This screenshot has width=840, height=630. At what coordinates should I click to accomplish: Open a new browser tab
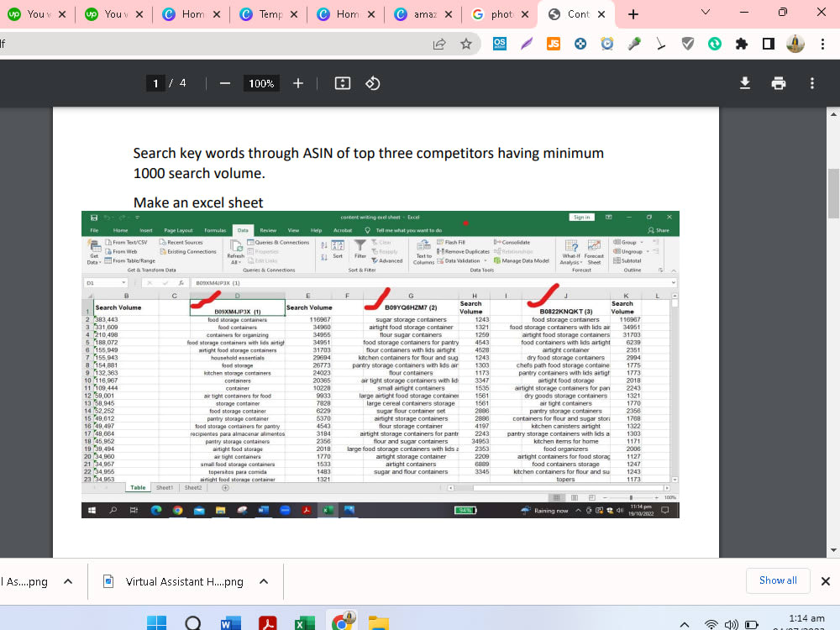pyautogui.click(x=633, y=14)
